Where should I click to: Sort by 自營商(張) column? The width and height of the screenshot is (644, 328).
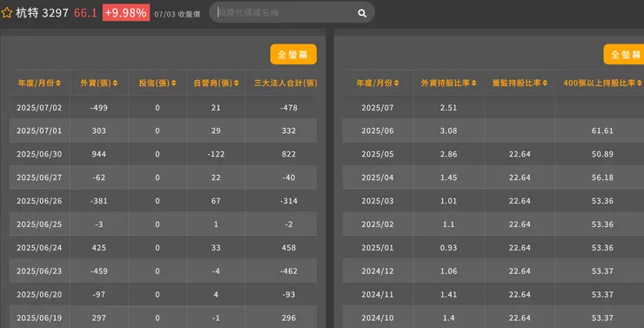216,84
